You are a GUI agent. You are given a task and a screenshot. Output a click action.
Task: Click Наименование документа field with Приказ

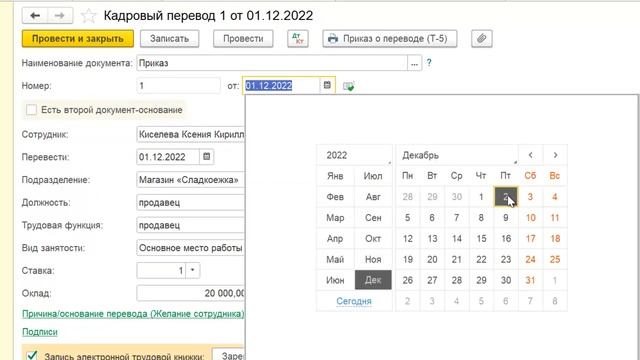click(x=272, y=63)
